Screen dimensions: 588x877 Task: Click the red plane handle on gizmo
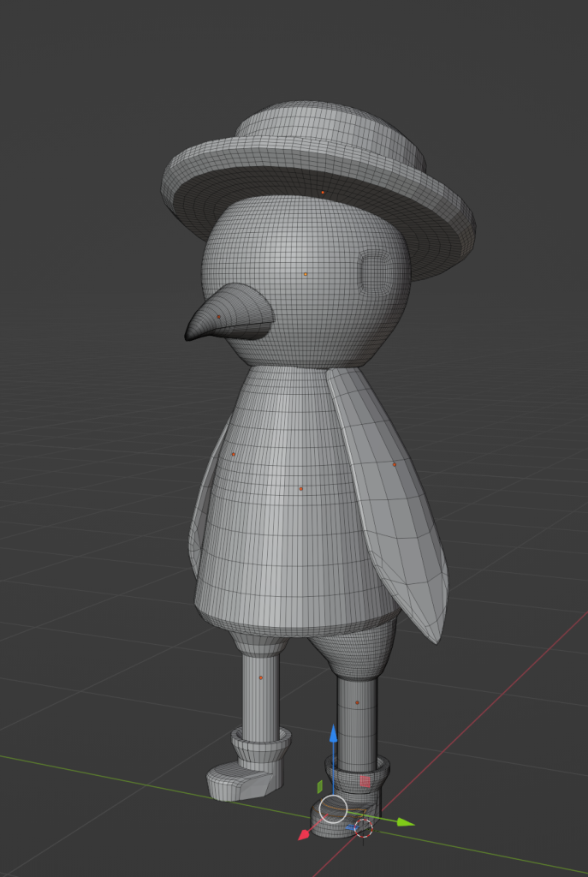point(365,781)
